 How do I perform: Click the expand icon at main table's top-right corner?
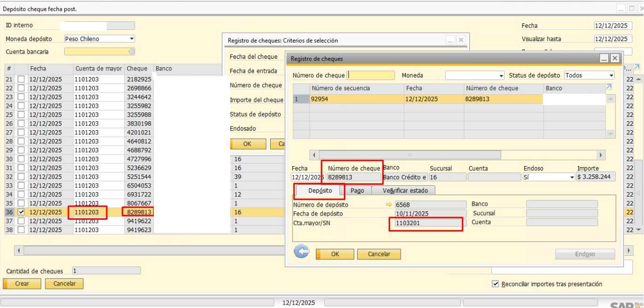click(x=637, y=68)
